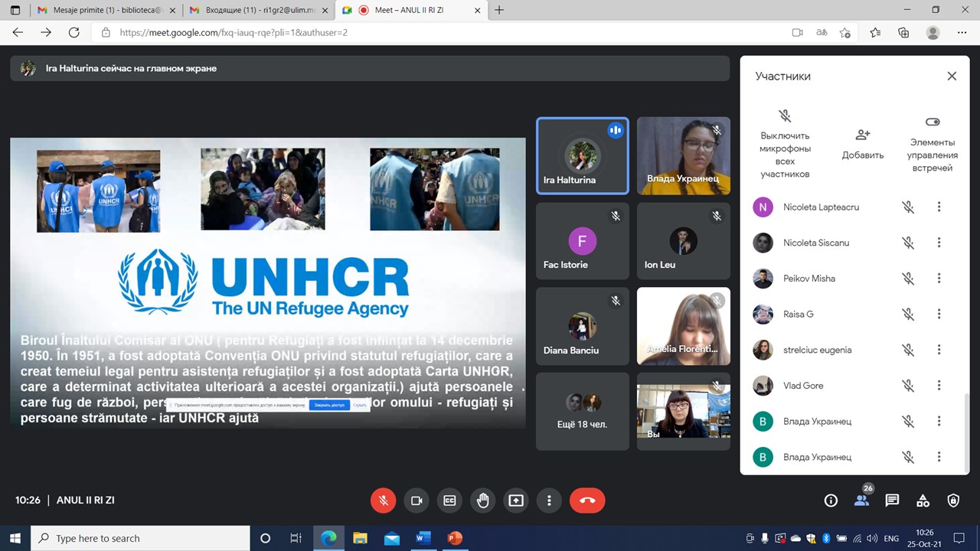Open the Windows Start menu
The height and width of the screenshot is (551, 980).
coord(15,538)
